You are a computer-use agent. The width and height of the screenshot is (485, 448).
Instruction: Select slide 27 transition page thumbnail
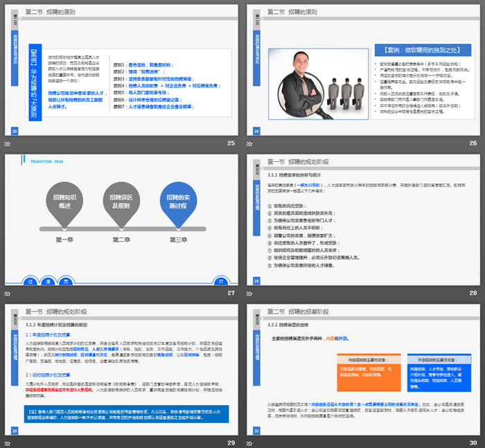121,220
